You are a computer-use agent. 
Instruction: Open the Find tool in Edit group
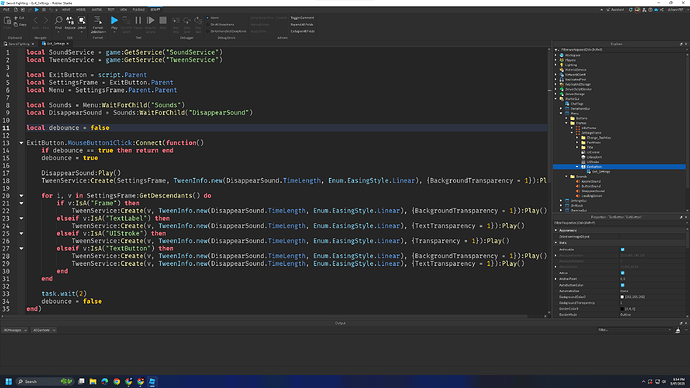click(59, 20)
